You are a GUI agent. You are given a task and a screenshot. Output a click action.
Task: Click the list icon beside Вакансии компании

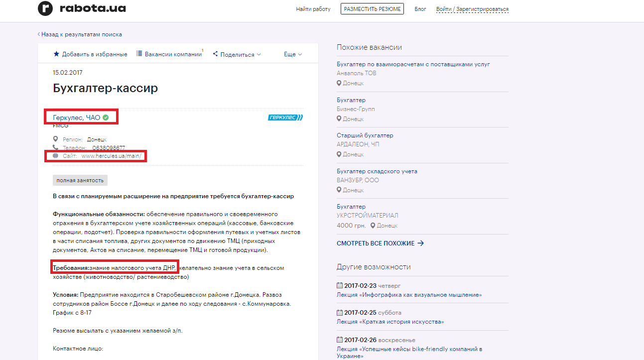point(139,54)
